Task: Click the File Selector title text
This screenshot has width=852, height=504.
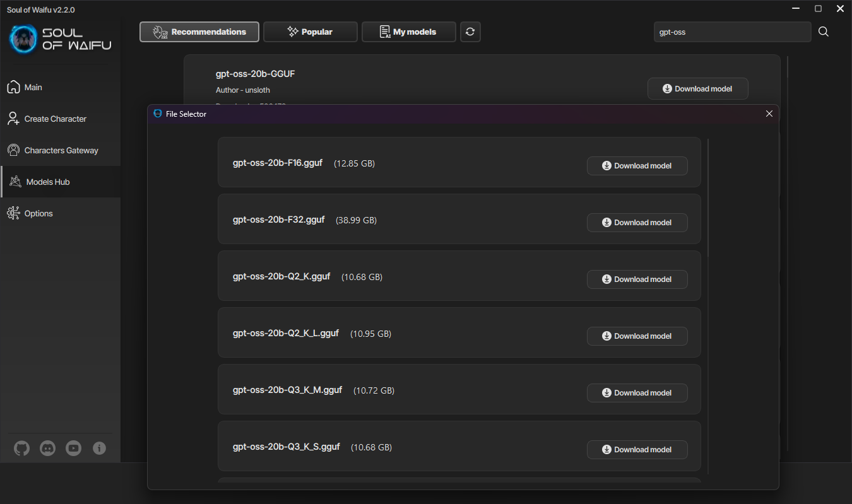Action: tap(186, 114)
